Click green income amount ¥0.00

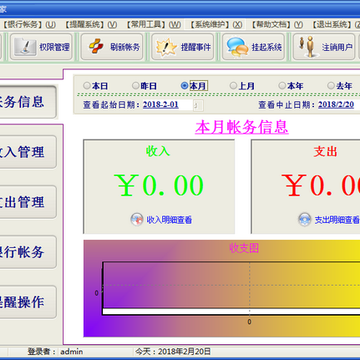coord(159,185)
